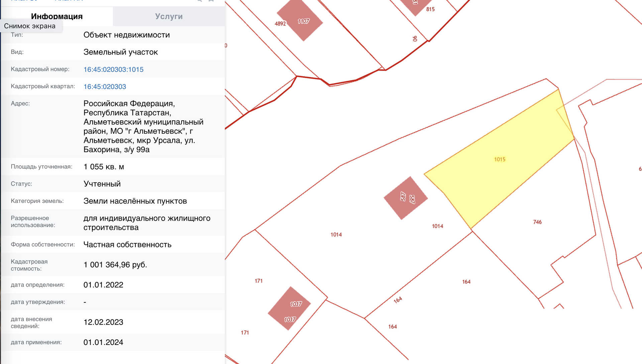Select building polygon labeled 587 and 585
Screen dimensions: 642x364
(405, 198)
